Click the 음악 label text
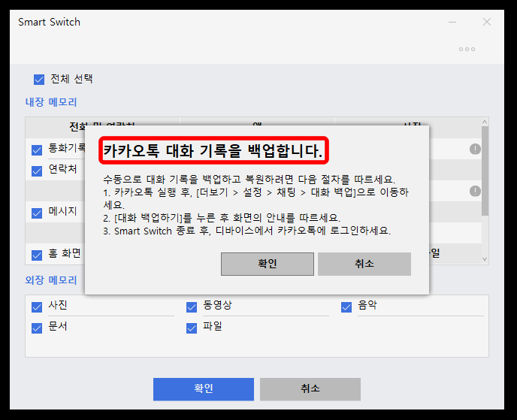 point(367,304)
